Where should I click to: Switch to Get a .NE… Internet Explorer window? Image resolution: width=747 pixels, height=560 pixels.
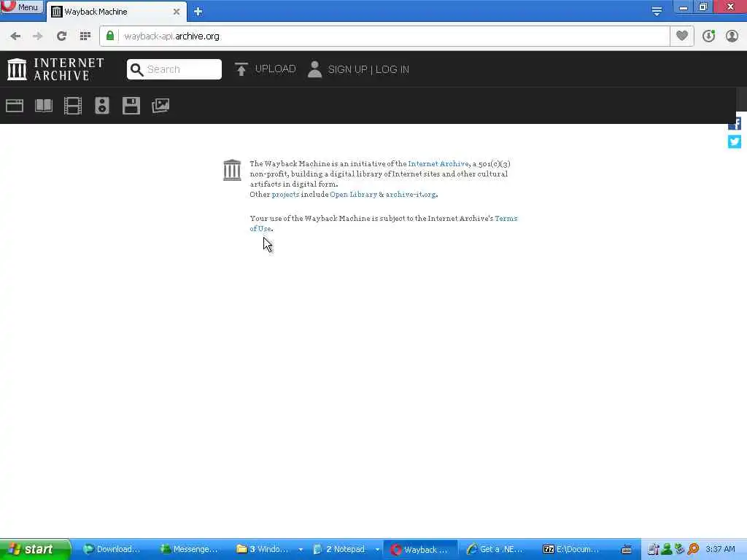point(495,550)
